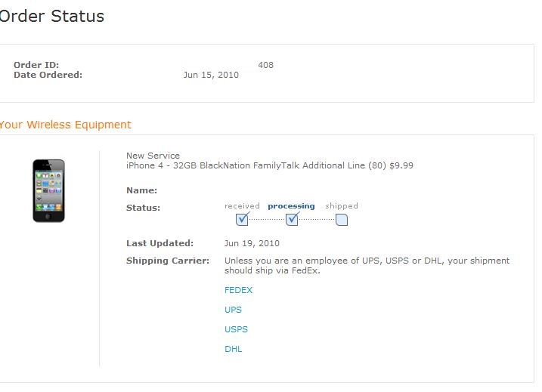Click the New Service text
Image resolution: width=542 pixels, height=392 pixels.
pos(153,156)
